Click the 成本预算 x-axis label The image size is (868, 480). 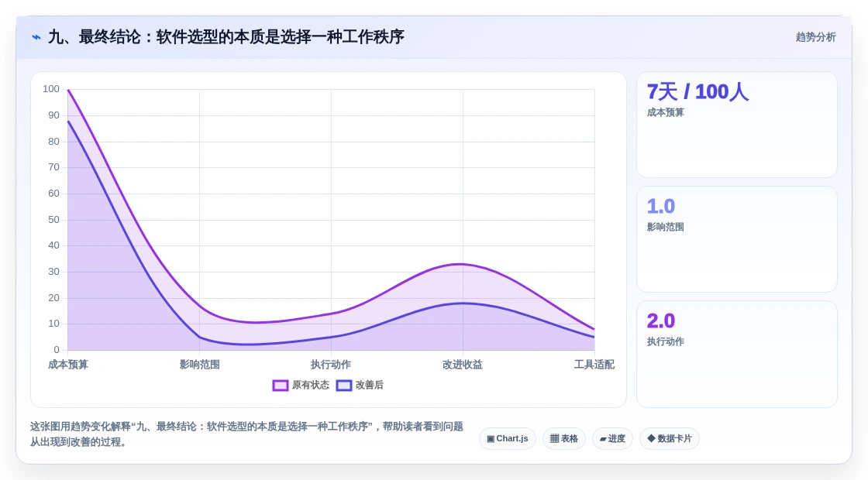click(68, 365)
